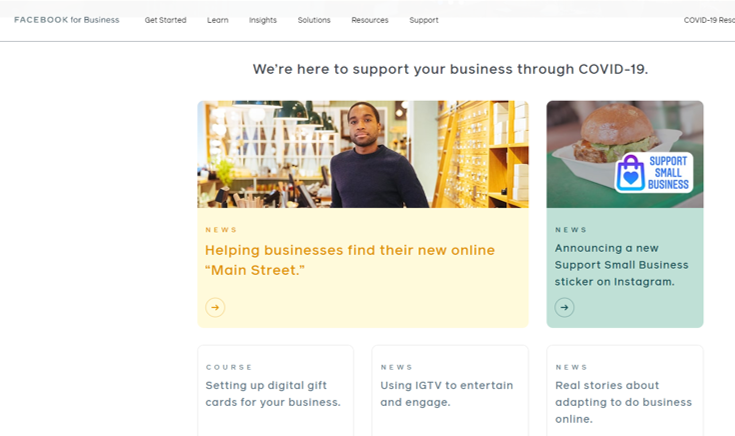Open 'Setting up digital gift cards' course card
This screenshot has width=735, height=436.
pyautogui.click(x=276, y=391)
